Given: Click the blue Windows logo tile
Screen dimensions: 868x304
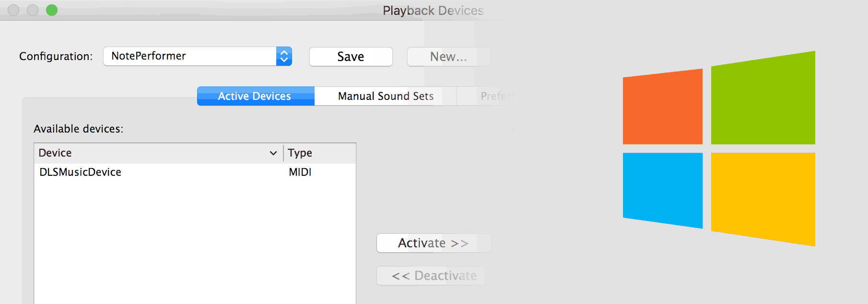Looking at the screenshot, I should [663, 190].
